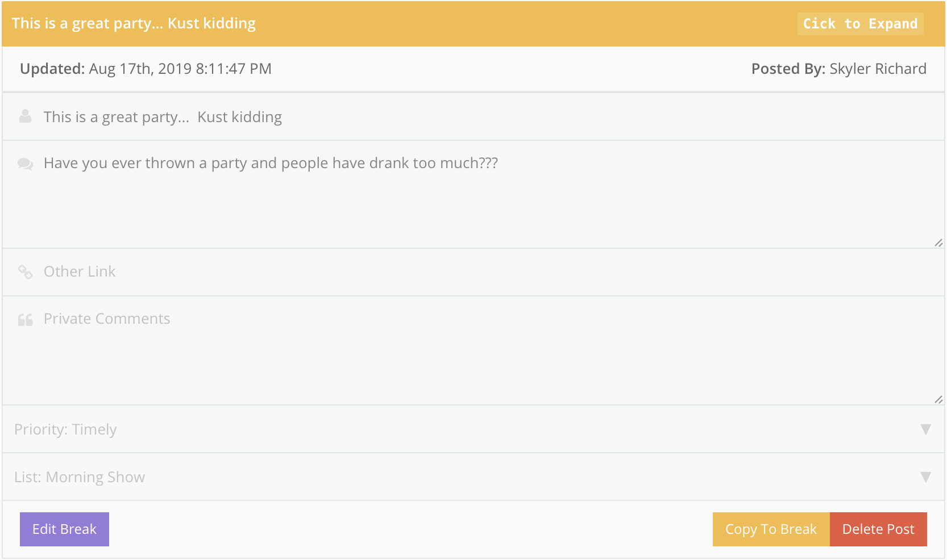Open the Priority dropdown arrow

pyautogui.click(x=925, y=429)
